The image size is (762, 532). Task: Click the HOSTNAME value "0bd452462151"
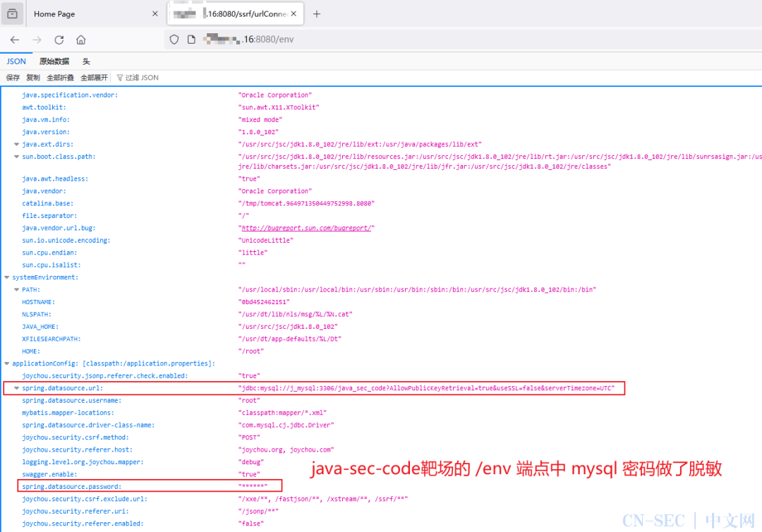pos(264,302)
